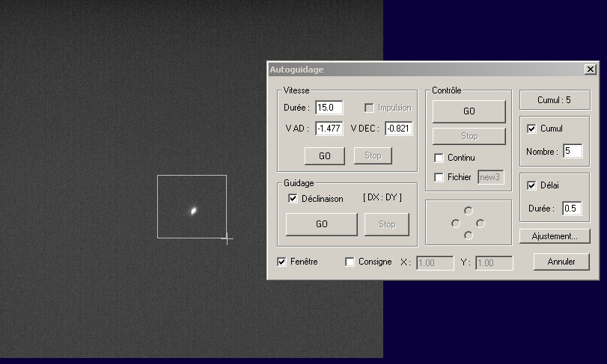Select the right direction radio button

click(481, 223)
